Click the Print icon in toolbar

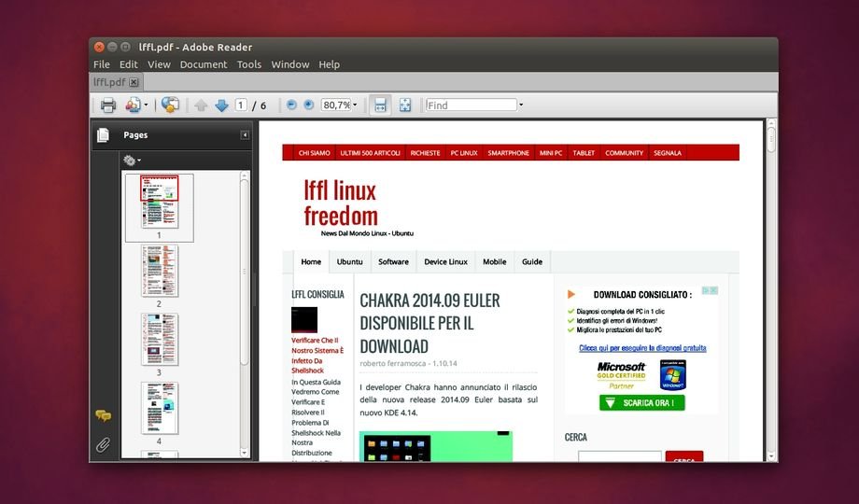click(x=108, y=105)
